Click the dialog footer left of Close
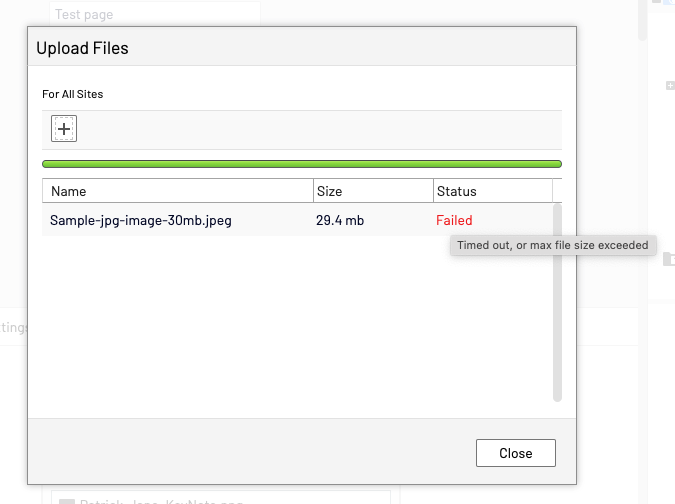Viewport: 675px width, 504px height. click(x=250, y=452)
